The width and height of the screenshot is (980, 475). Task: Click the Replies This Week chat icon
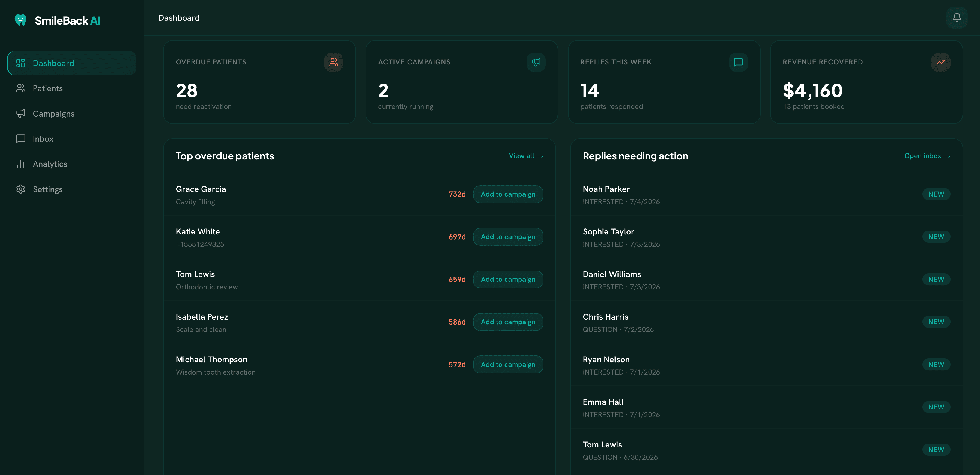pyautogui.click(x=739, y=62)
